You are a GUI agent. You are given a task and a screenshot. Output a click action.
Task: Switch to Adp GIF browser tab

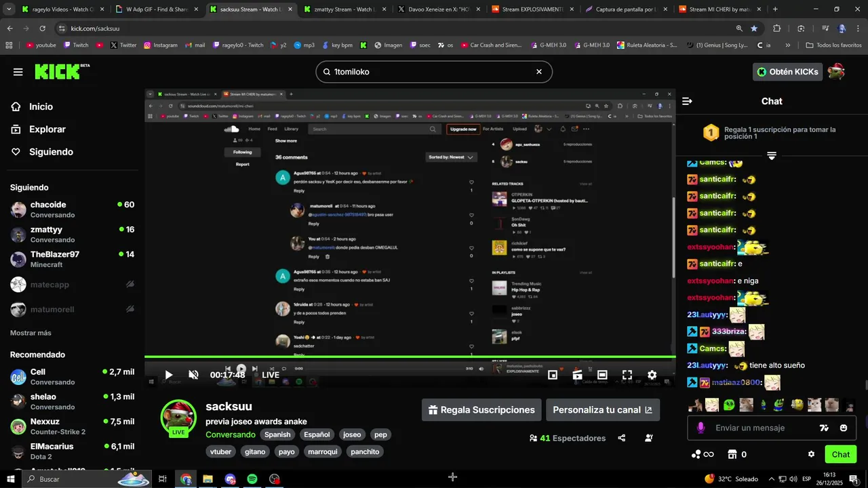[157, 9]
